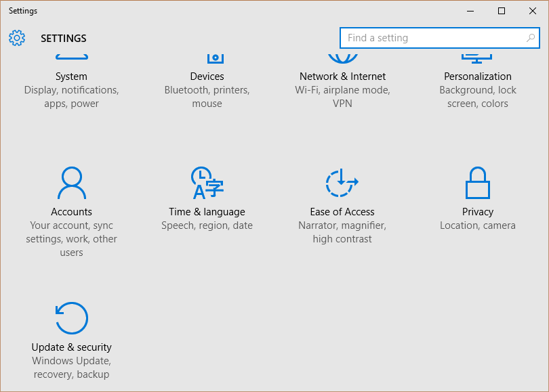Screen dimensions: 549x392
Task: Maximize the Settings window
Action: (x=502, y=11)
